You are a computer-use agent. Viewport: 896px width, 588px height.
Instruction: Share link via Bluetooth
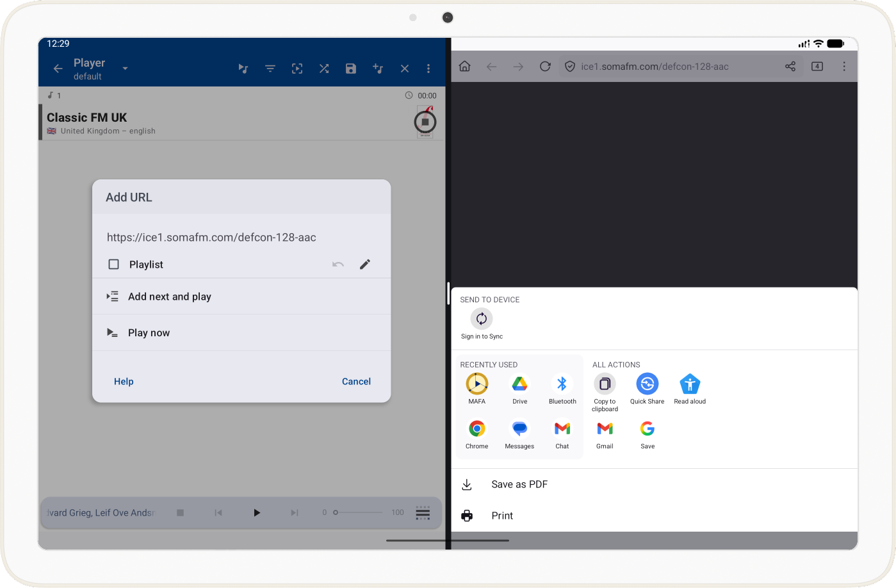coord(562,384)
